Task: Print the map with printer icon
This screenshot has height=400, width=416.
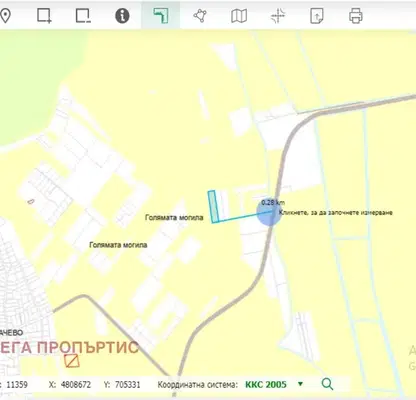Action: point(356,16)
